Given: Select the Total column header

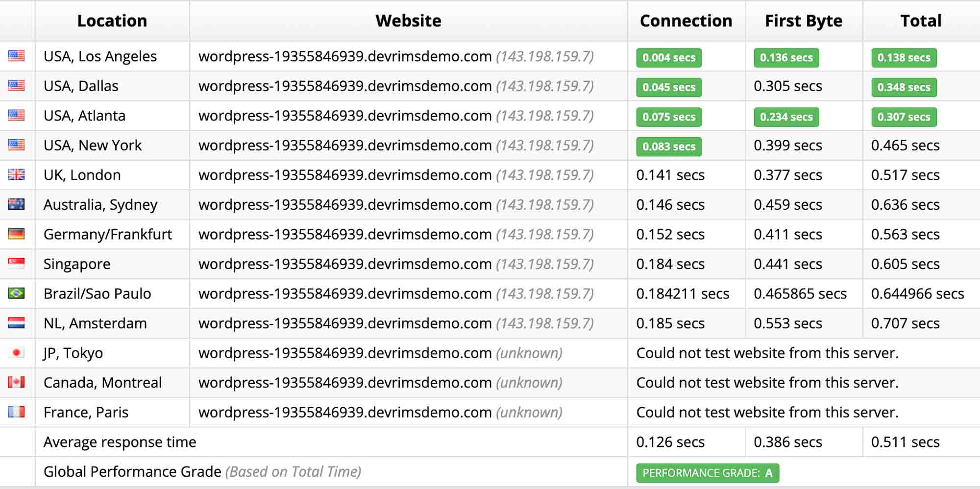Looking at the screenshot, I should coord(920,21).
